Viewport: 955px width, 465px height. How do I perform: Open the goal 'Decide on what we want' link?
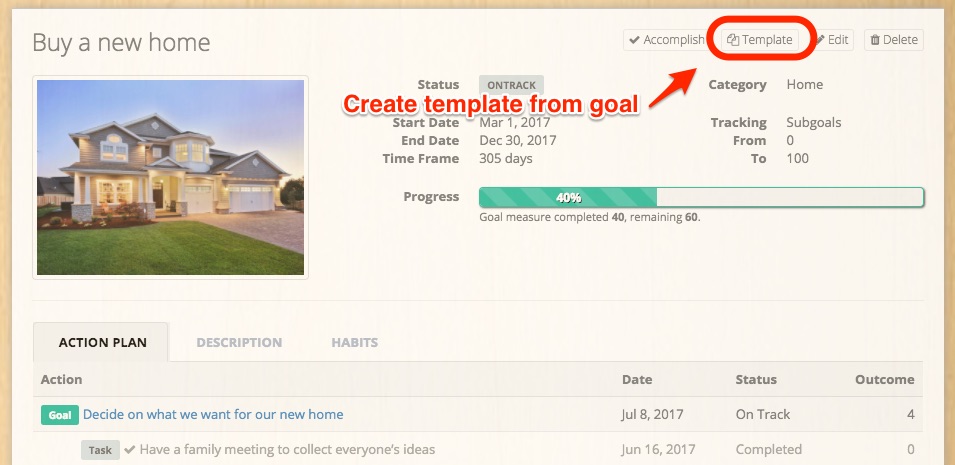point(213,414)
